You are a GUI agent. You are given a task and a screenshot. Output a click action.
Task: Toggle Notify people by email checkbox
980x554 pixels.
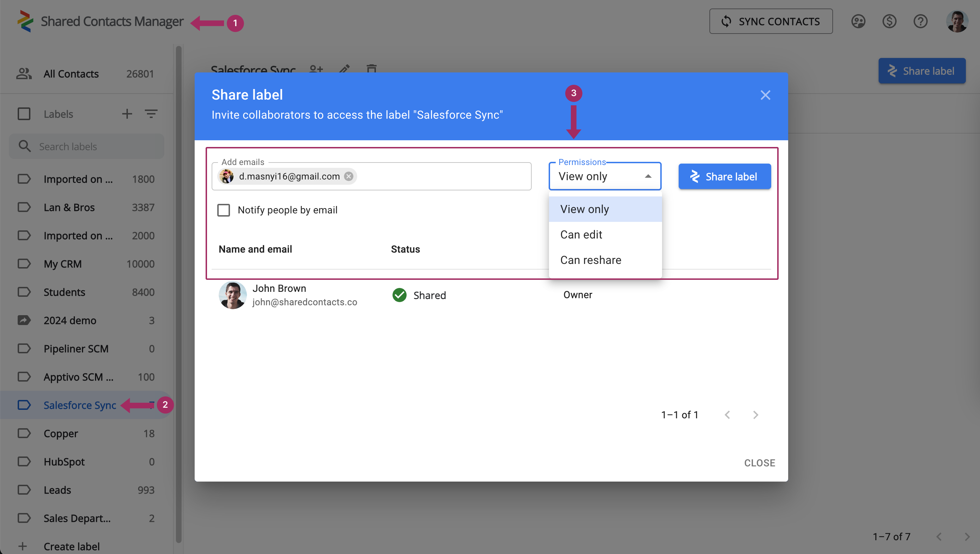tap(224, 210)
